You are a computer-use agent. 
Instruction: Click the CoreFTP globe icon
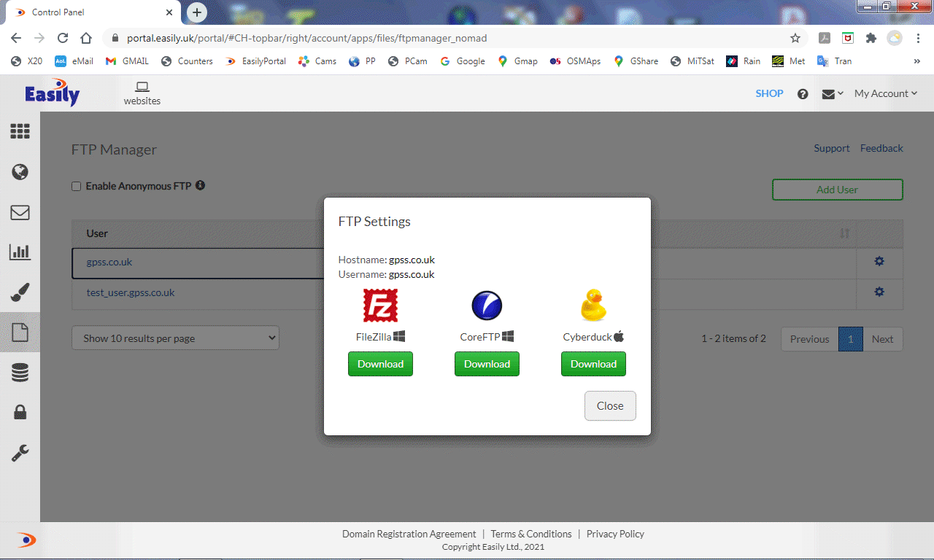point(487,306)
